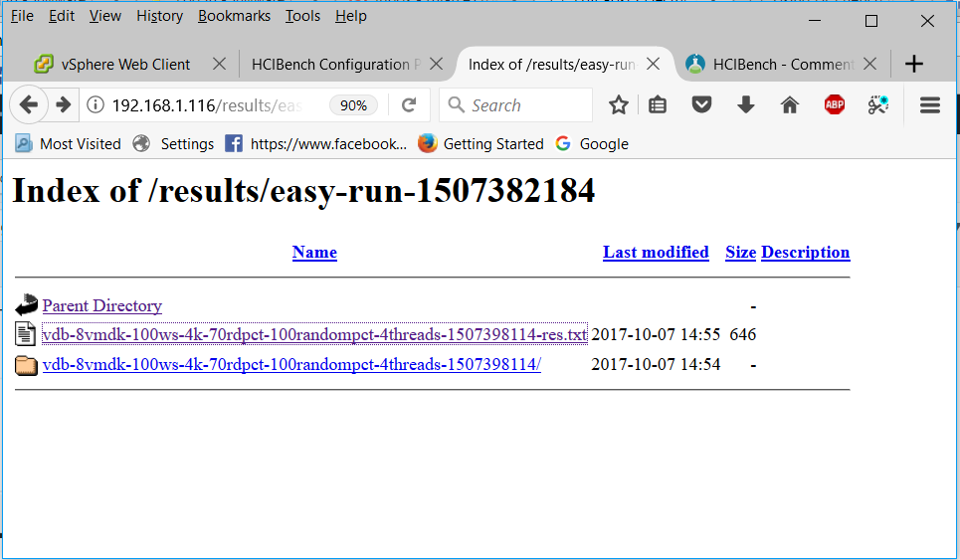Sort listing by Name column
Screen dimensions: 960x560
pos(314,253)
